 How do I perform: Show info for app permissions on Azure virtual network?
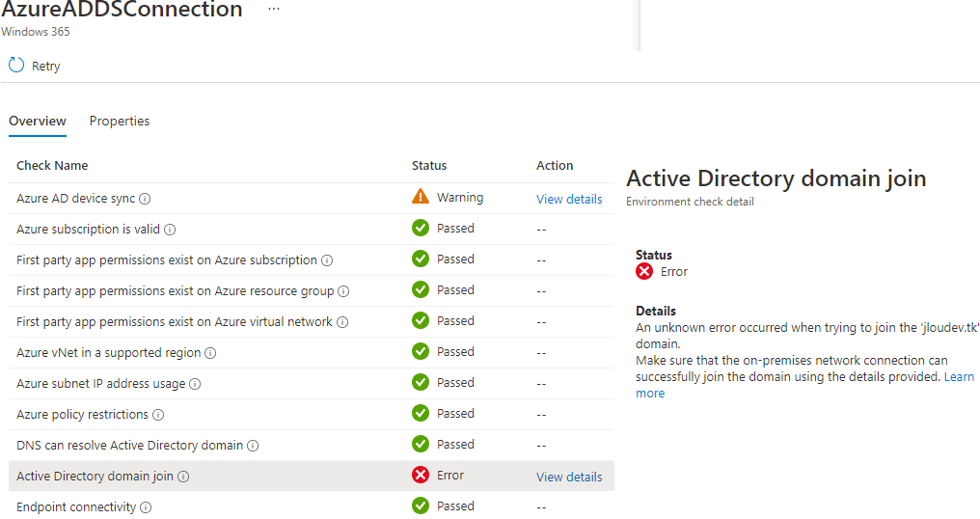[342, 322]
